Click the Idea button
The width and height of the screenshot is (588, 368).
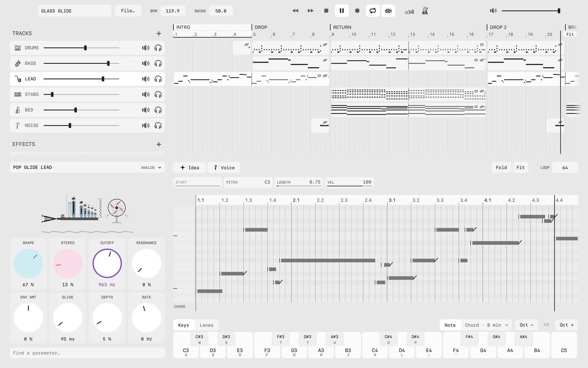coord(190,167)
